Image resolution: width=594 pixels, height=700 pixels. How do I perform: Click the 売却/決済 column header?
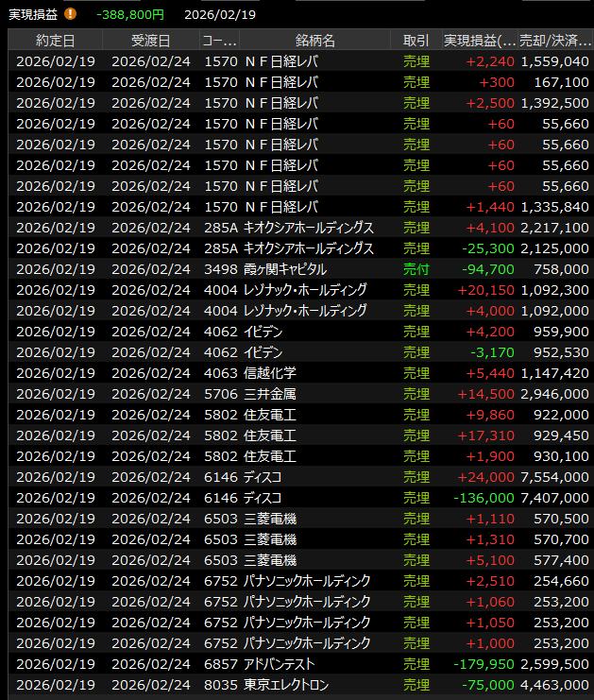555,41
